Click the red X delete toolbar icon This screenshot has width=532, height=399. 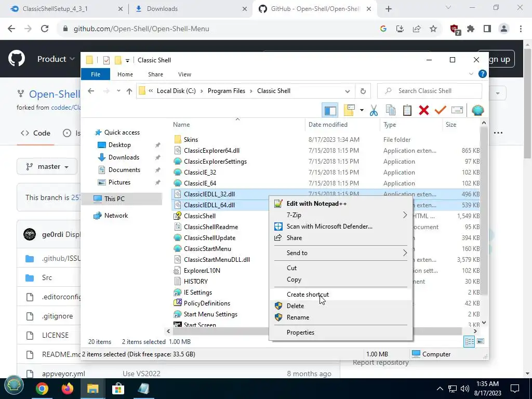(424, 110)
